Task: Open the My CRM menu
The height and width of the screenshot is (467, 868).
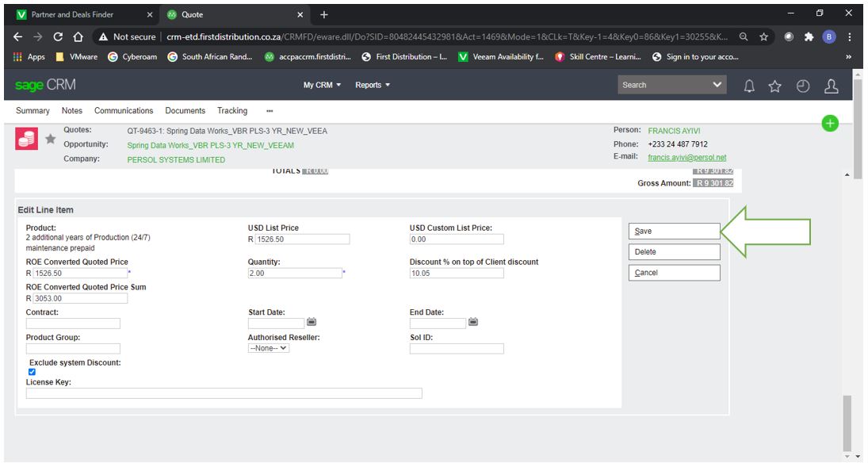Action: click(x=322, y=85)
